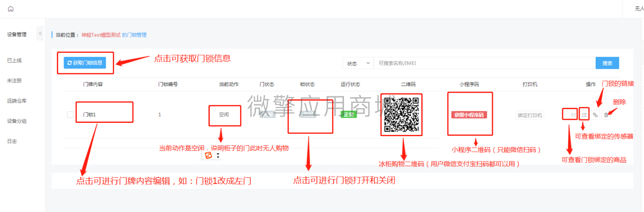Open bound products via the envelope-style icon
644x212 pixels.
click(x=573, y=115)
